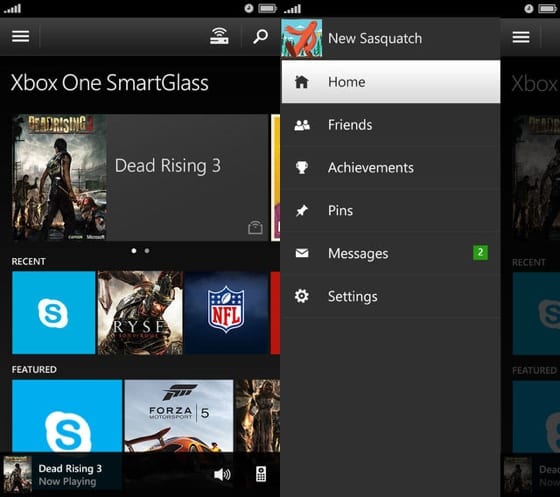Image resolution: width=560 pixels, height=497 pixels.
Task: Open Ryse tile under Recent
Action: point(140,313)
